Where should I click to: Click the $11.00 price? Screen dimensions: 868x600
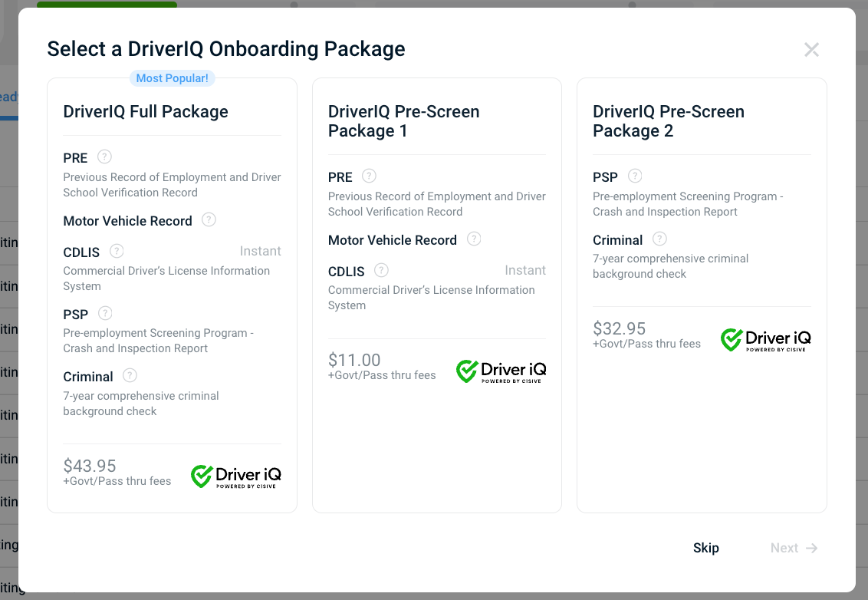[x=354, y=360]
